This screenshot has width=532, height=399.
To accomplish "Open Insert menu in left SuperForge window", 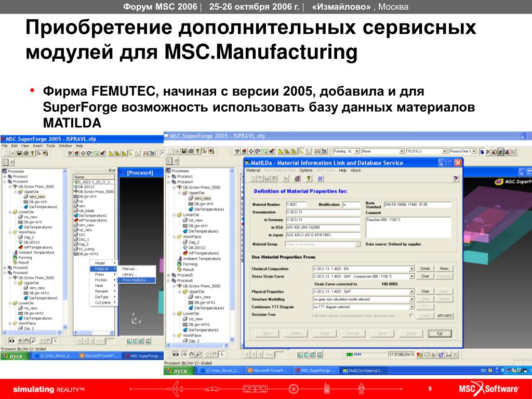I will point(37,146).
